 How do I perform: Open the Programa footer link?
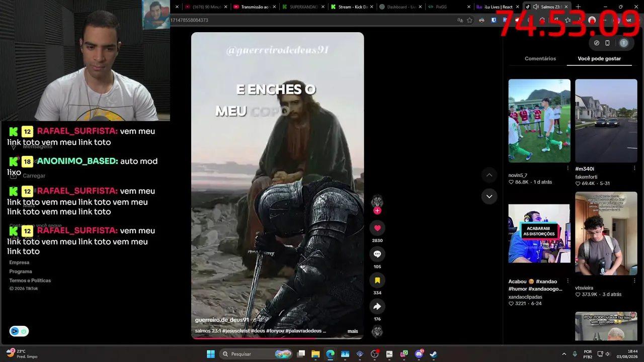tap(21, 271)
